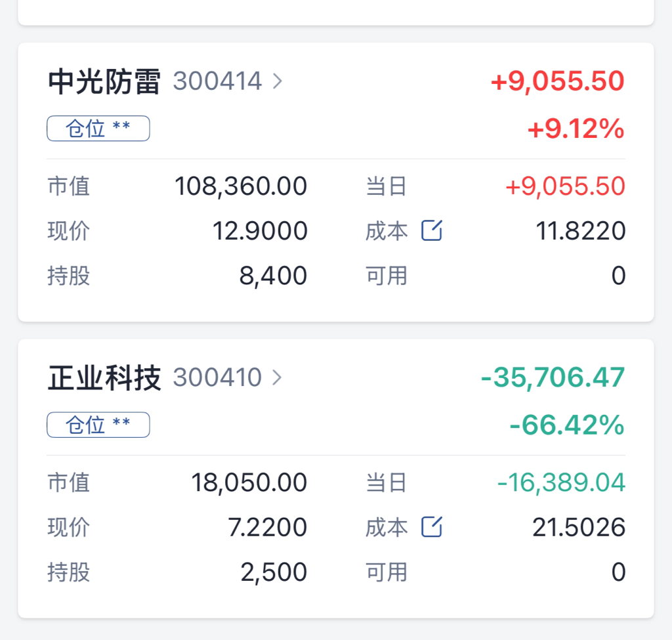Tap current price 7.2200
The image size is (672, 640).
(268, 527)
